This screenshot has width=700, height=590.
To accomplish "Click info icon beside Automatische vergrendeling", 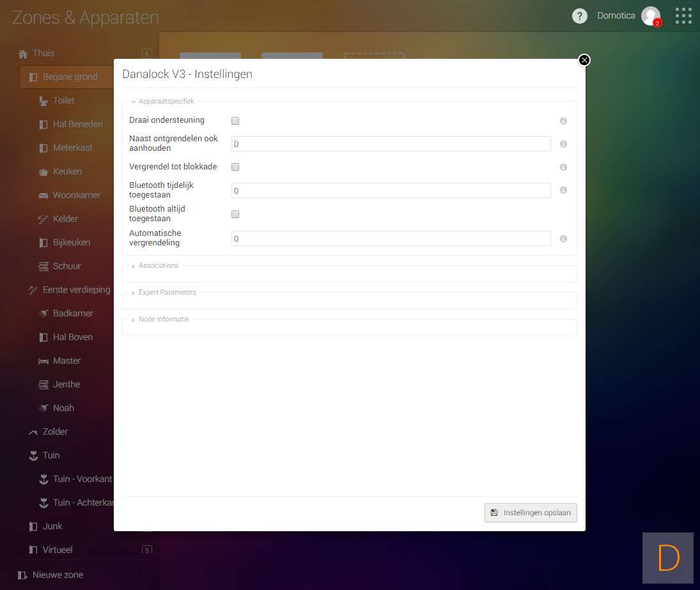I will [x=563, y=238].
